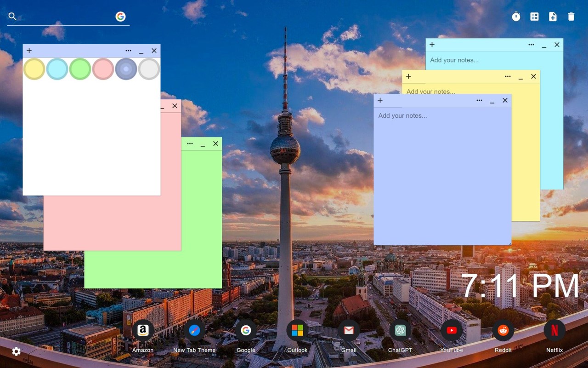Pick the green color swatch
588x368 pixels.
(x=80, y=69)
